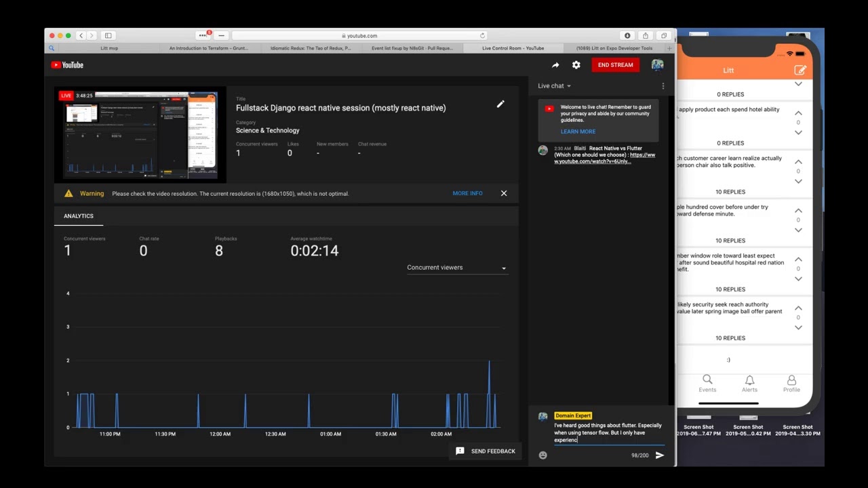868x488 pixels.
Task: Open the Alerts tab in Litt app
Action: click(749, 384)
